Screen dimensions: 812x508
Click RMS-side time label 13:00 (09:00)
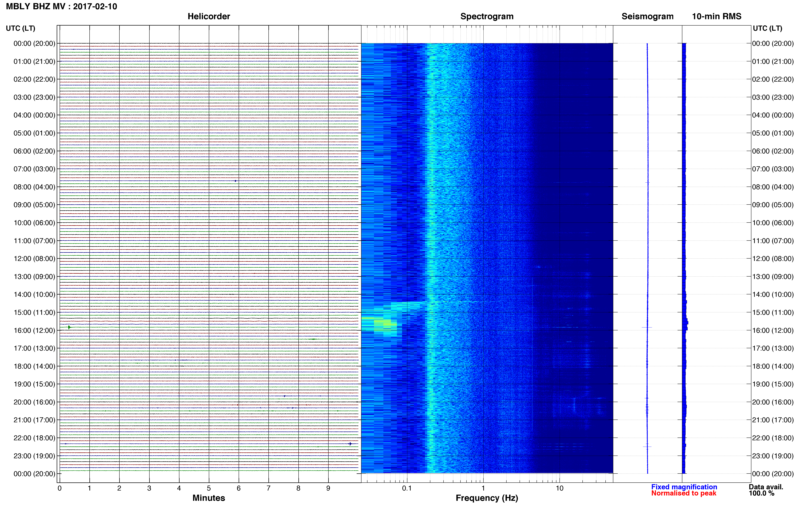pos(773,277)
